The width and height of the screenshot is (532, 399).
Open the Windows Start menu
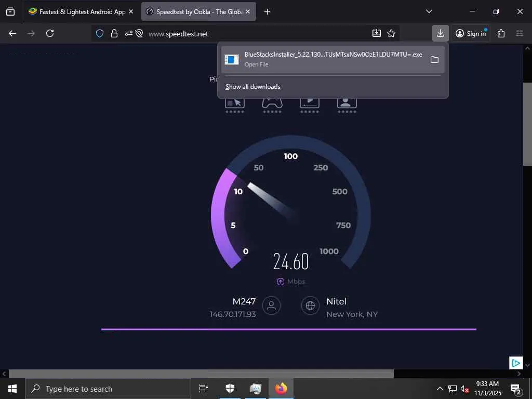pyautogui.click(x=12, y=389)
